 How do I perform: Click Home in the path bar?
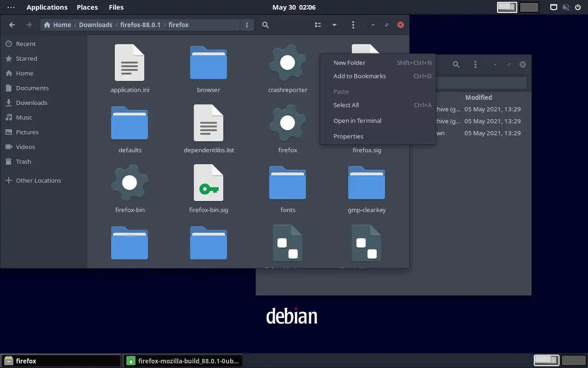coord(57,25)
